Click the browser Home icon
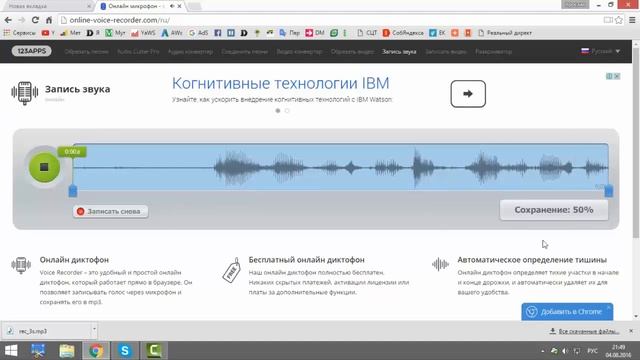640x360 pixels. click(x=49, y=20)
